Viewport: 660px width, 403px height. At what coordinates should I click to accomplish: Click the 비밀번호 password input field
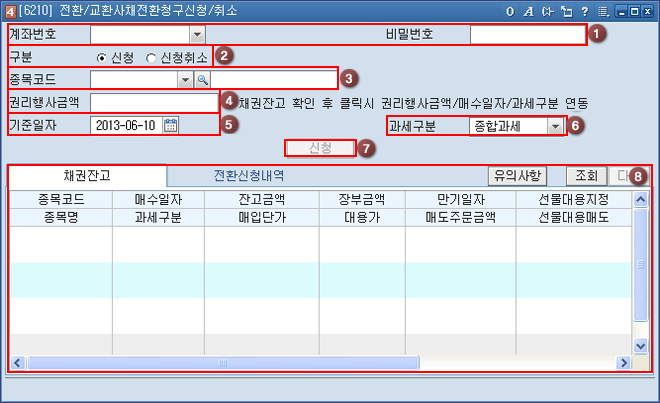[526, 36]
